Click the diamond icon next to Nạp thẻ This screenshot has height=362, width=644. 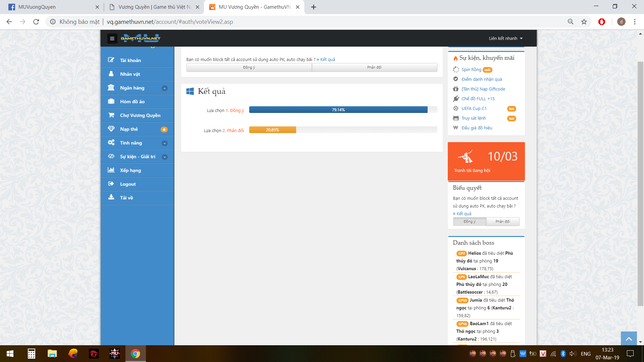111,129
